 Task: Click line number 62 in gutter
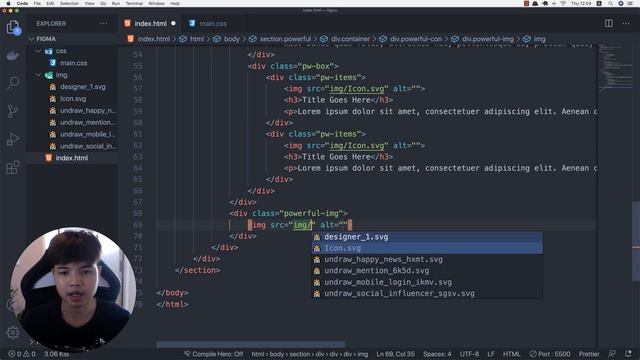[138, 145]
